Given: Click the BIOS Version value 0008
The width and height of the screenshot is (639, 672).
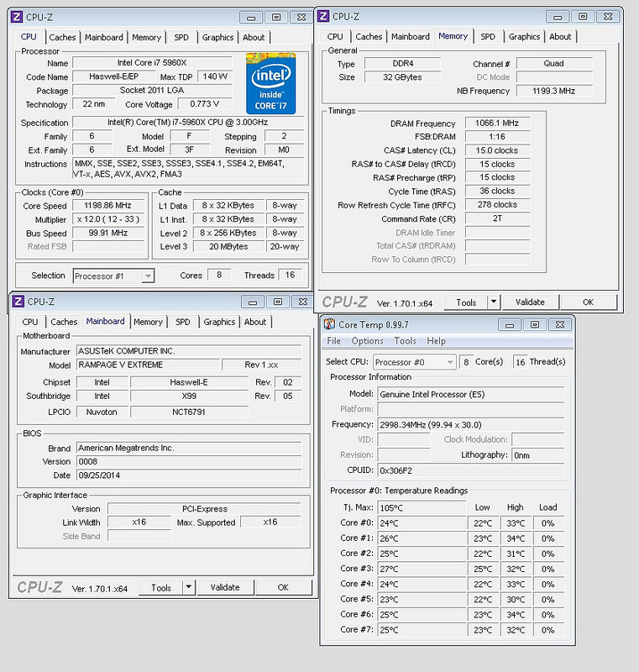Looking at the screenshot, I should coord(188,461).
